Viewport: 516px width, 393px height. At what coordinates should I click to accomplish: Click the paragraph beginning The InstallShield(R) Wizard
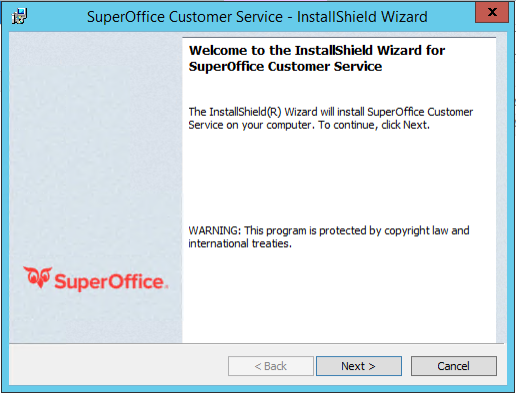tap(331, 118)
